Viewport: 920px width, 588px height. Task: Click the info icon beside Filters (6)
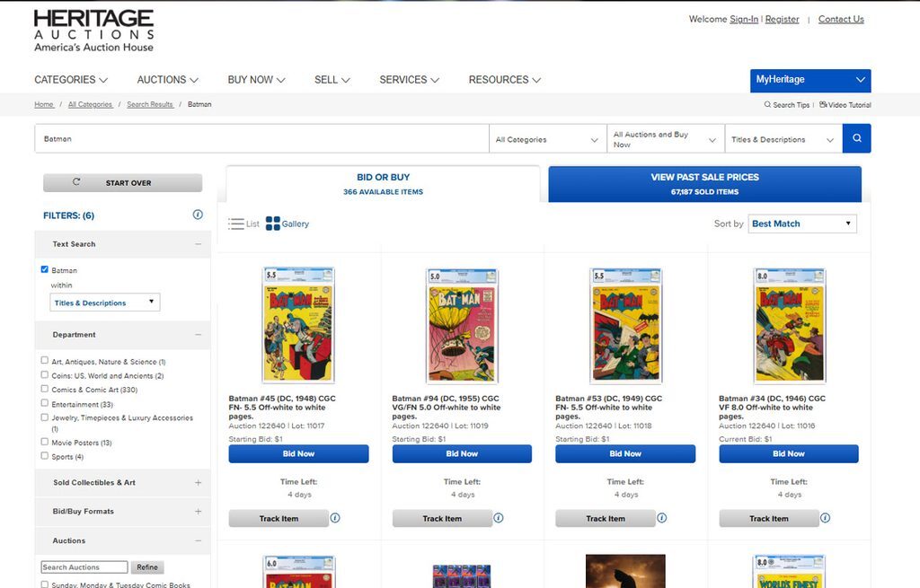[198, 215]
